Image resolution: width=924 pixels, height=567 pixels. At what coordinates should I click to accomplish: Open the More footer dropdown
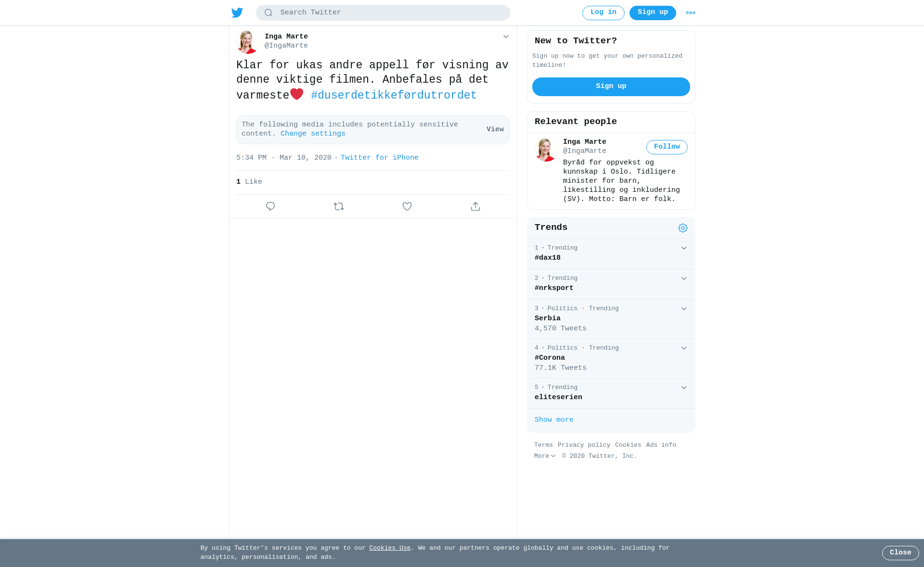pos(545,456)
